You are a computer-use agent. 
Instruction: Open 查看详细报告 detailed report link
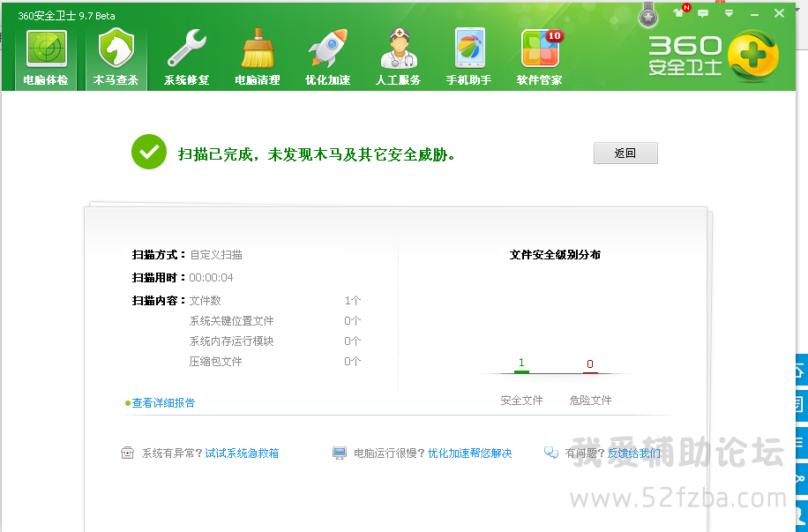click(x=163, y=402)
